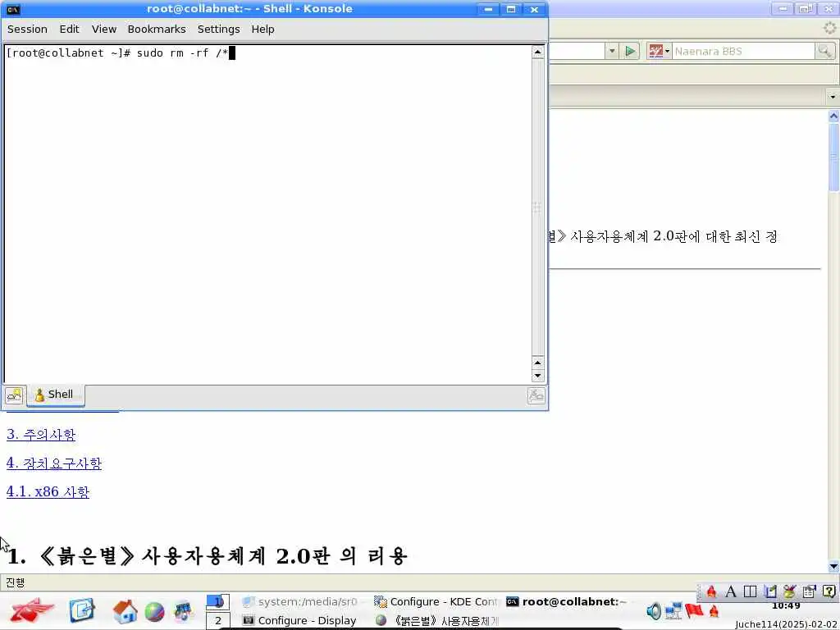Viewport: 840px width, 630px height.
Task: Click the small flame icon beside red flag
Action: pyautogui.click(x=714, y=610)
